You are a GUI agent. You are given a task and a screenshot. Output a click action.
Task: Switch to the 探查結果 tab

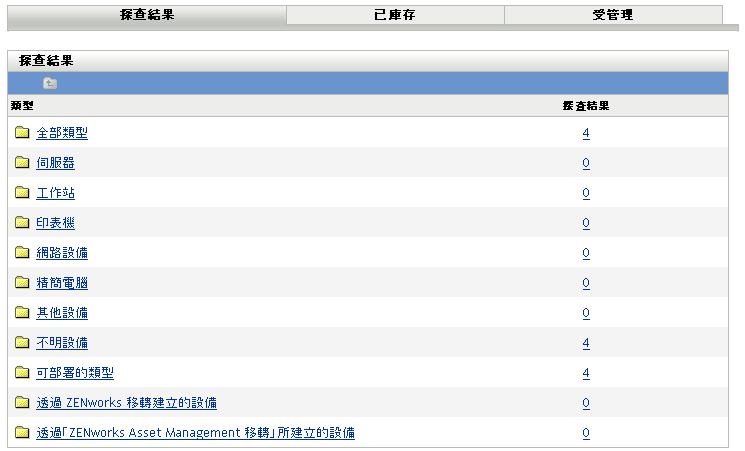pyautogui.click(x=147, y=15)
